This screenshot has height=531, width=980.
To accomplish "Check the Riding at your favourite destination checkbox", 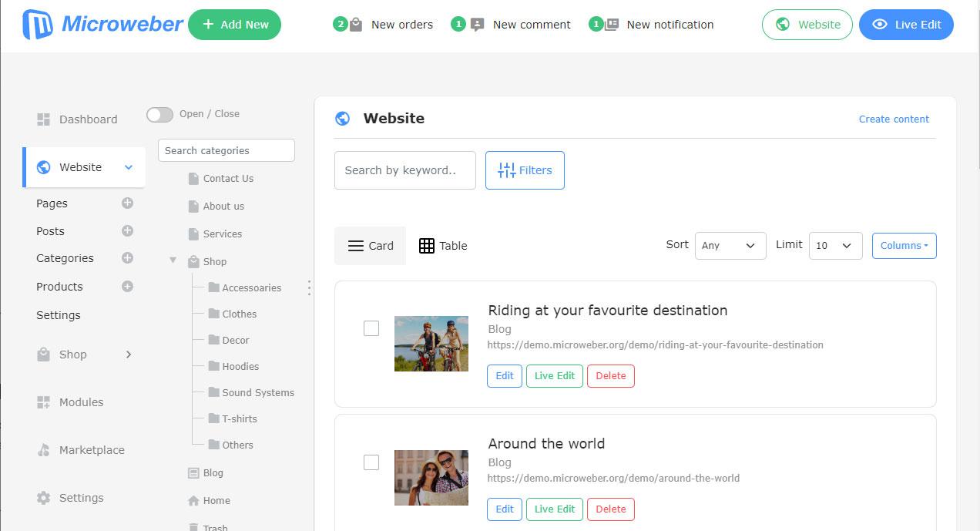I will tap(371, 328).
